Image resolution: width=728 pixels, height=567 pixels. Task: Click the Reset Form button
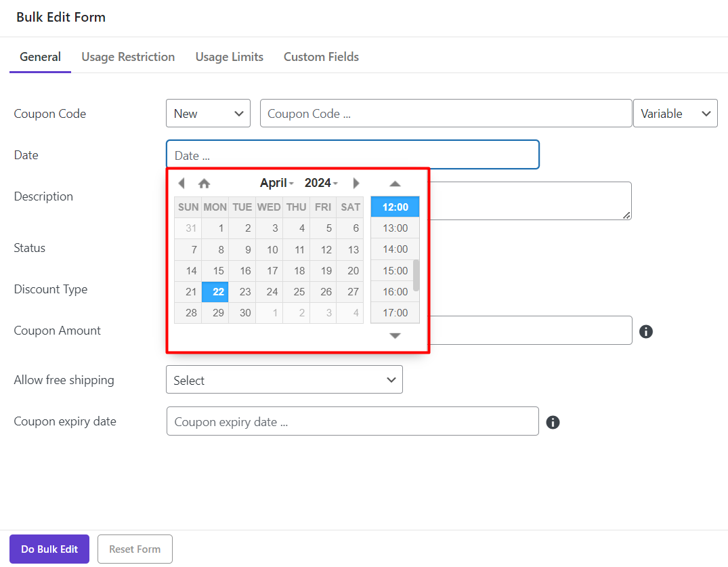tap(135, 549)
